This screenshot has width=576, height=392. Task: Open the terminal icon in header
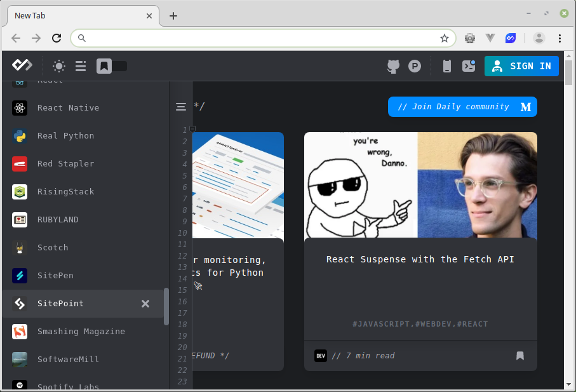coord(469,66)
